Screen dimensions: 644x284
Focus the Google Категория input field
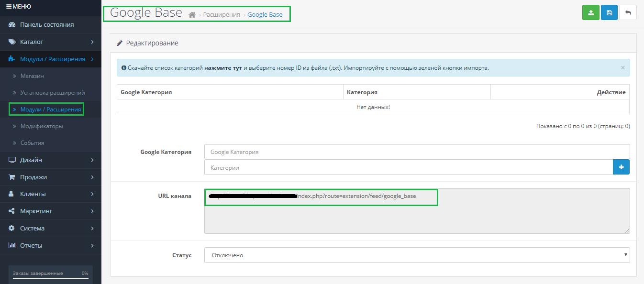[417, 152]
